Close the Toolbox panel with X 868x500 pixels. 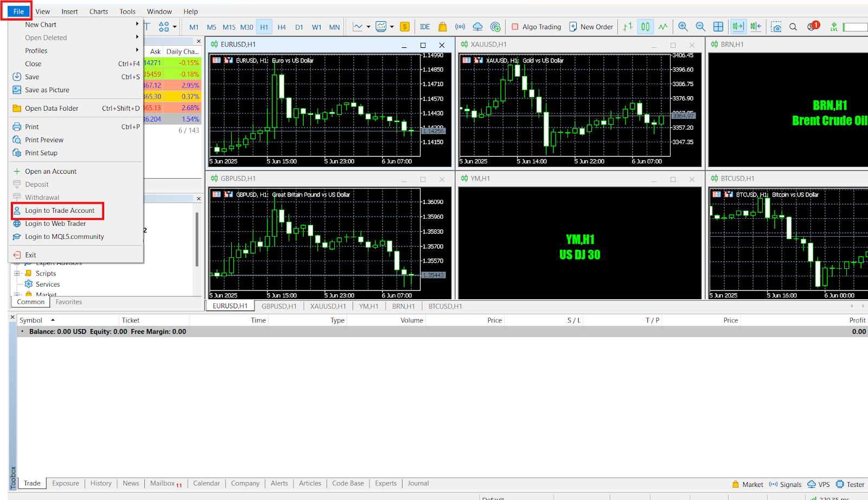[13, 317]
